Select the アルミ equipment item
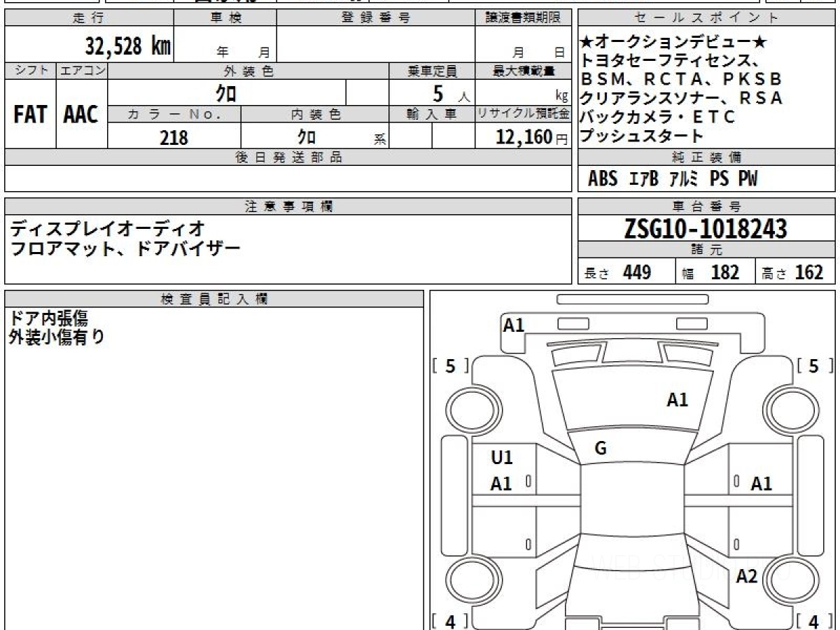840x630 pixels. pyautogui.click(x=684, y=179)
